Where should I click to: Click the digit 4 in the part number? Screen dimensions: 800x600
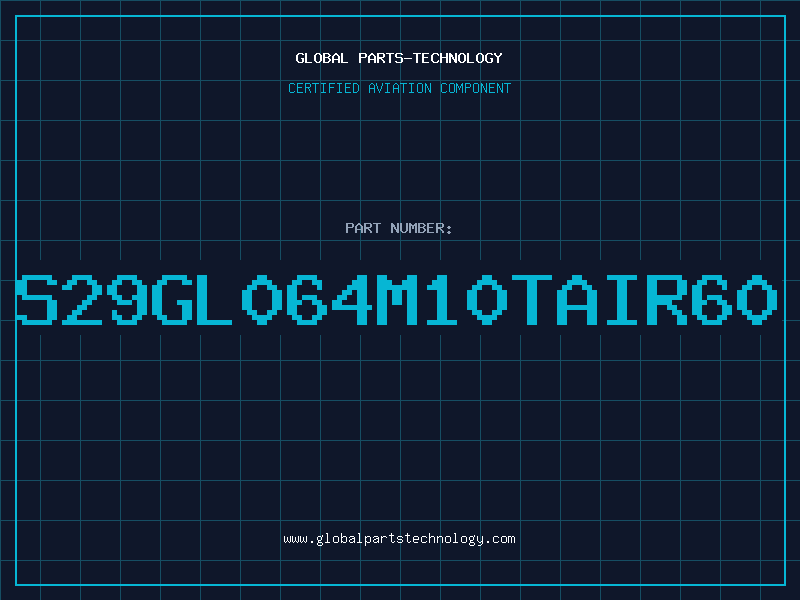tap(352, 299)
